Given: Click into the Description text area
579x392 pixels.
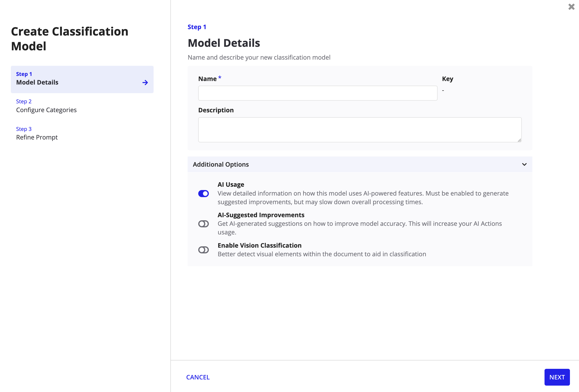Looking at the screenshot, I should point(360,130).
